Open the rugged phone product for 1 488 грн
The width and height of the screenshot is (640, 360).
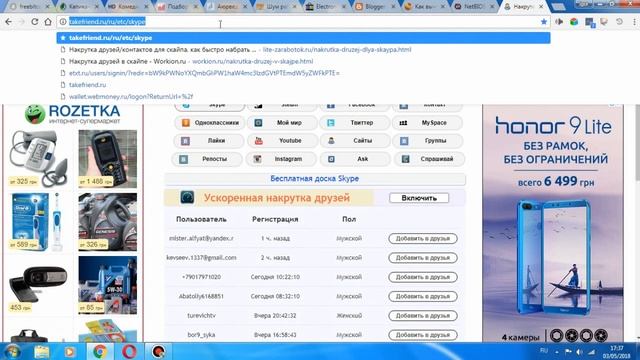[x=108, y=159]
